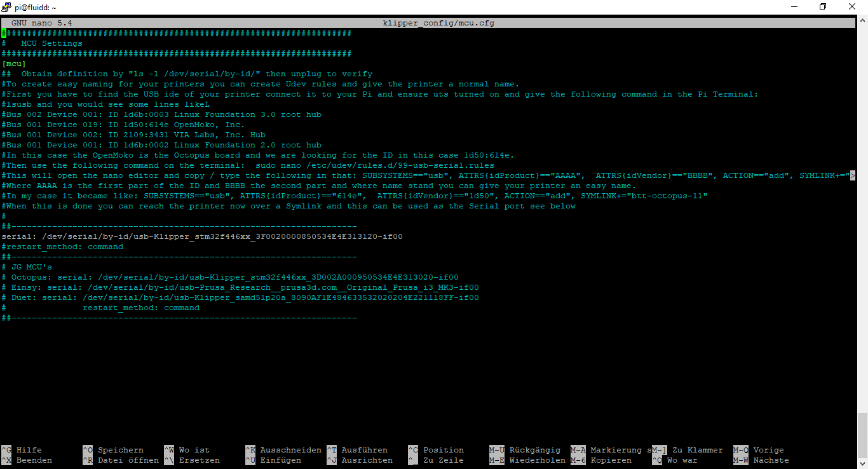Click the indented 'restart_method: command' comment under Duet
The height and width of the screenshot is (469, 868).
pyautogui.click(x=141, y=308)
